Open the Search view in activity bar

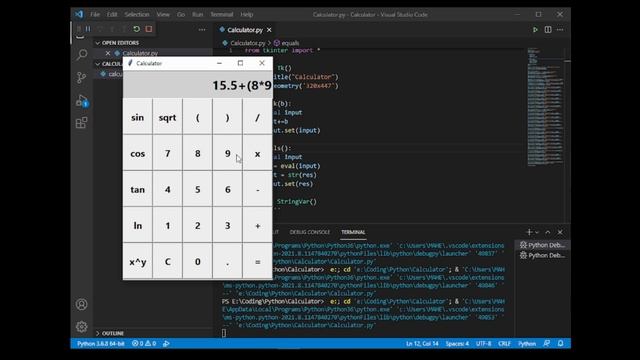pos(82,55)
